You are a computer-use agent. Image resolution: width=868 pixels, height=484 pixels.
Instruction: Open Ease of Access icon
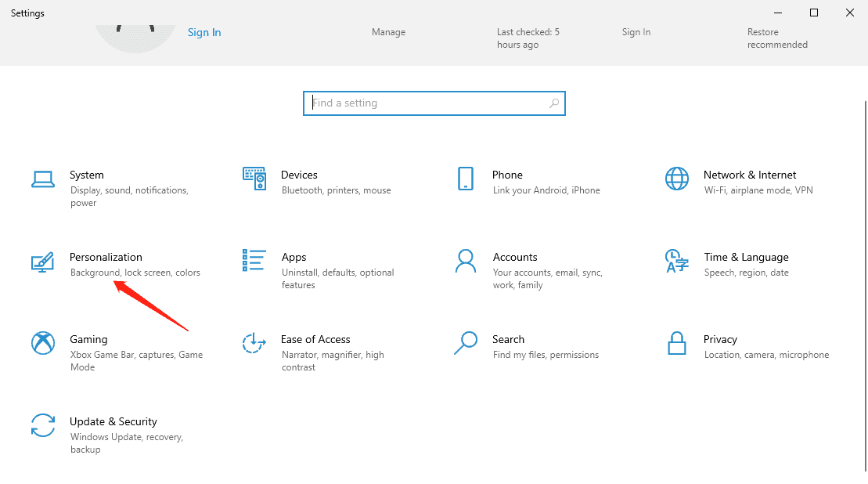tap(254, 343)
